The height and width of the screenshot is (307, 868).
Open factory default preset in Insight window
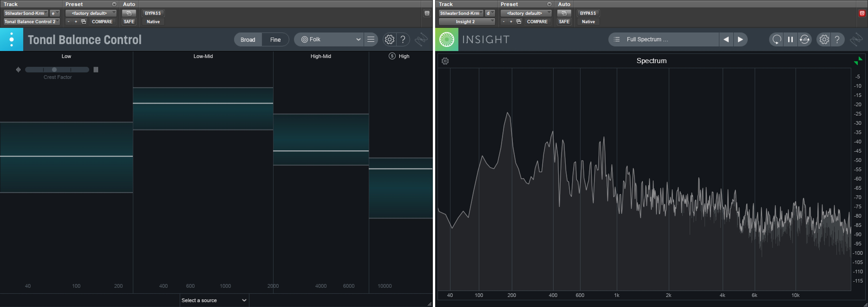pos(526,13)
